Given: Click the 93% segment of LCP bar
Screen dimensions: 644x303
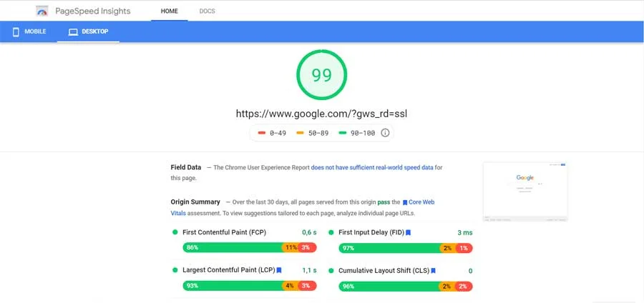Looking at the screenshot, I should point(233,286).
